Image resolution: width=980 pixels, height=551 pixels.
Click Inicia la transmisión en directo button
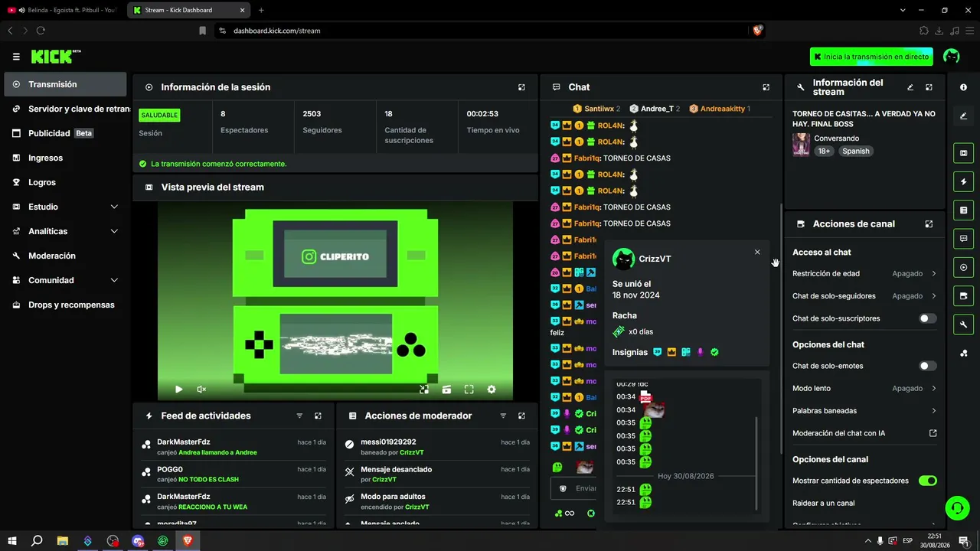pos(871,57)
